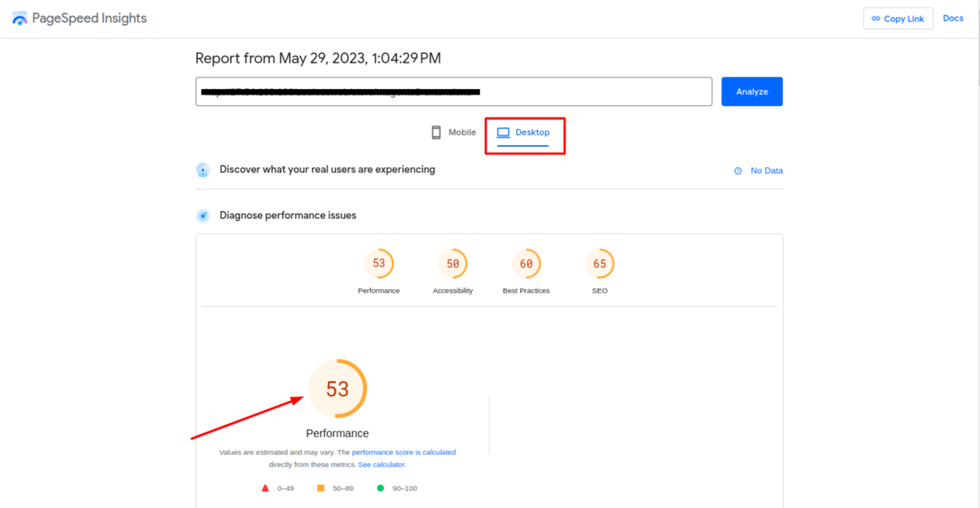Open the Docs link
This screenshot has width=980, height=508.
(952, 18)
